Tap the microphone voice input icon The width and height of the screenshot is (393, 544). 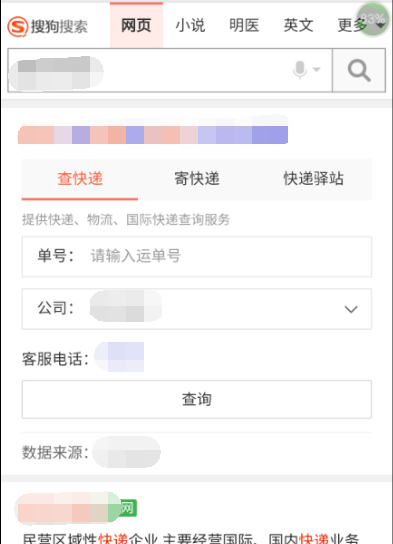(x=300, y=70)
